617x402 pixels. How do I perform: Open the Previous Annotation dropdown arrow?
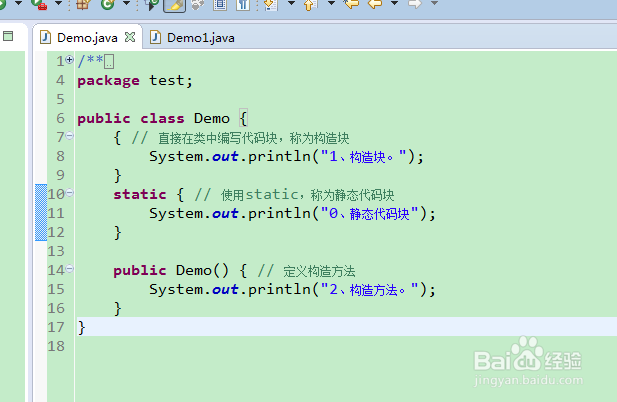[331, 3]
